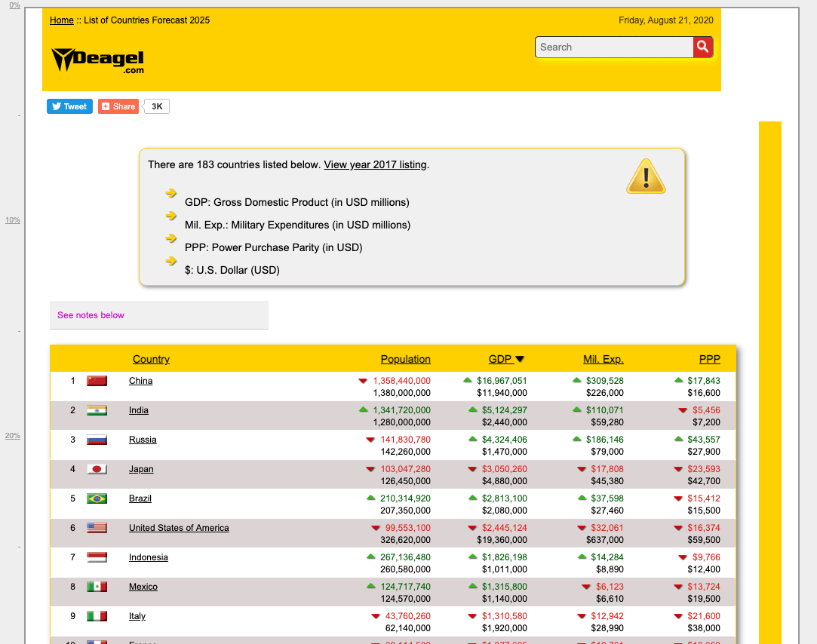Image resolution: width=817 pixels, height=644 pixels.
Task: Click Brazil Mil. Exp. value $37,598
Action: click(607, 498)
